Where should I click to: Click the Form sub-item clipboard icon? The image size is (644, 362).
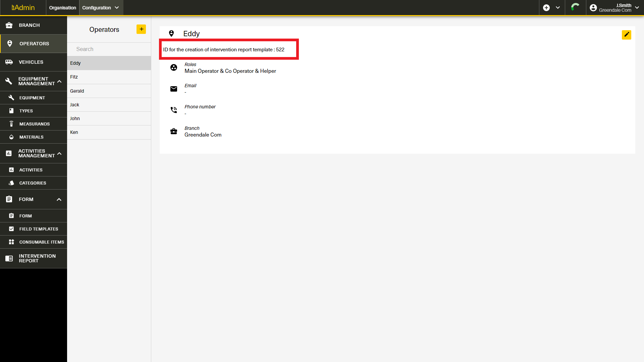[x=11, y=216]
